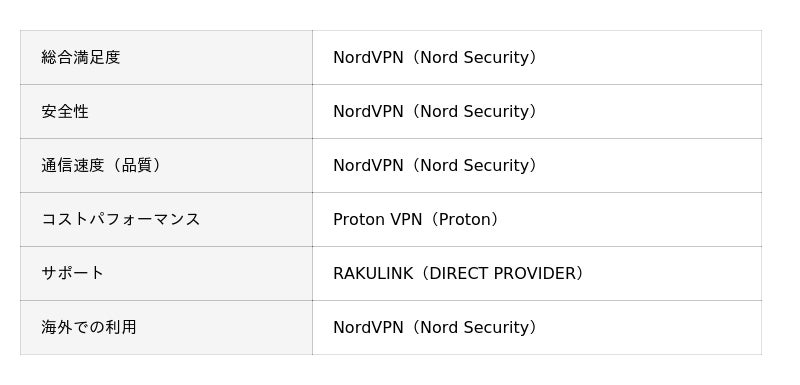
Task: Click the NordVPN name in the 総合満足度 row
Action: click(368, 58)
